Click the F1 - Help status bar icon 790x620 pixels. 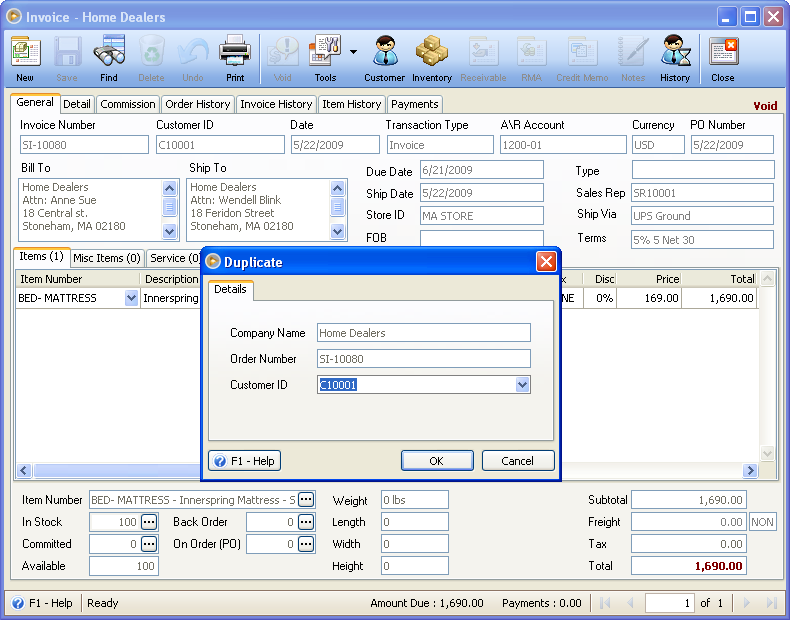pos(18,603)
